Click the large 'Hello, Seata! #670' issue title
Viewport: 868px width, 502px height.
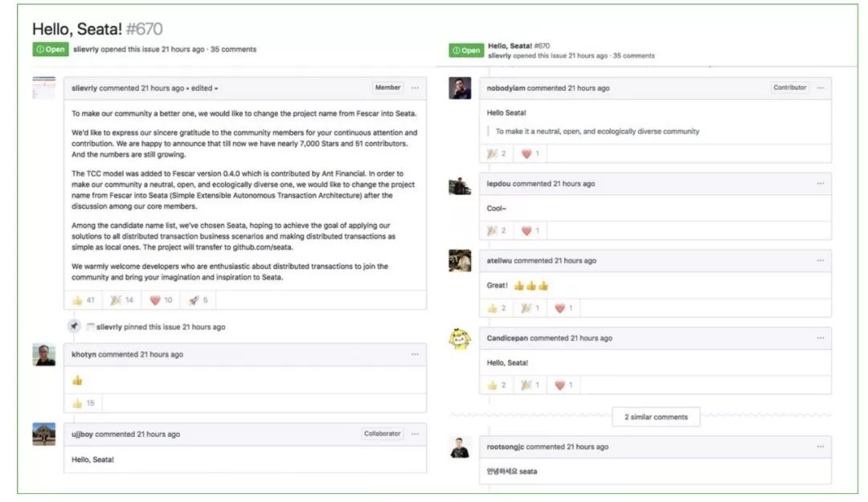97,29
